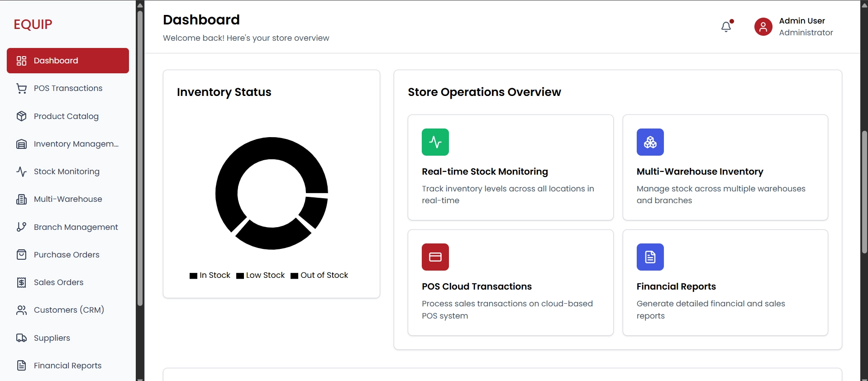Go to Stock Monitoring in sidebar
Image resolution: width=868 pixels, height=381 pixels.
click(67, 171)
